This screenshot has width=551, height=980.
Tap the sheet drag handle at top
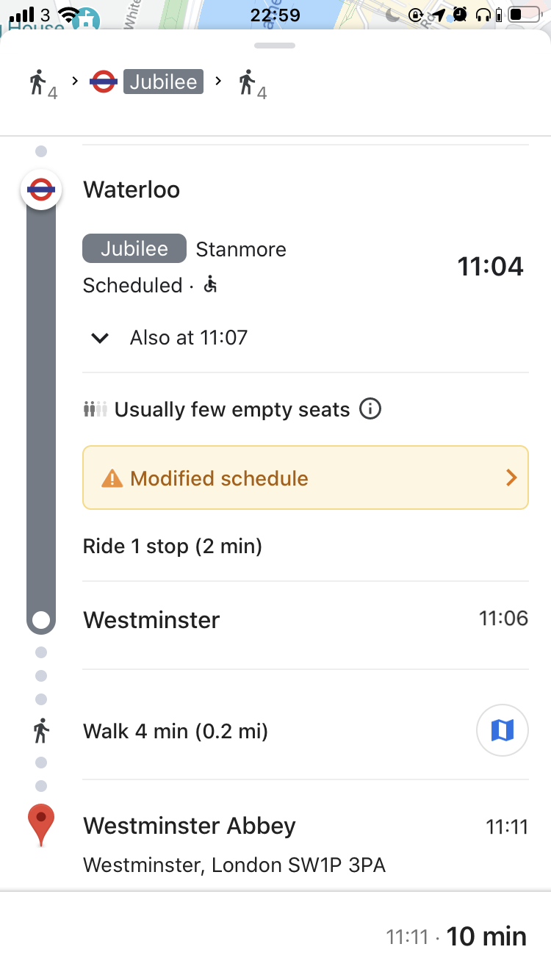coord(275,46)
